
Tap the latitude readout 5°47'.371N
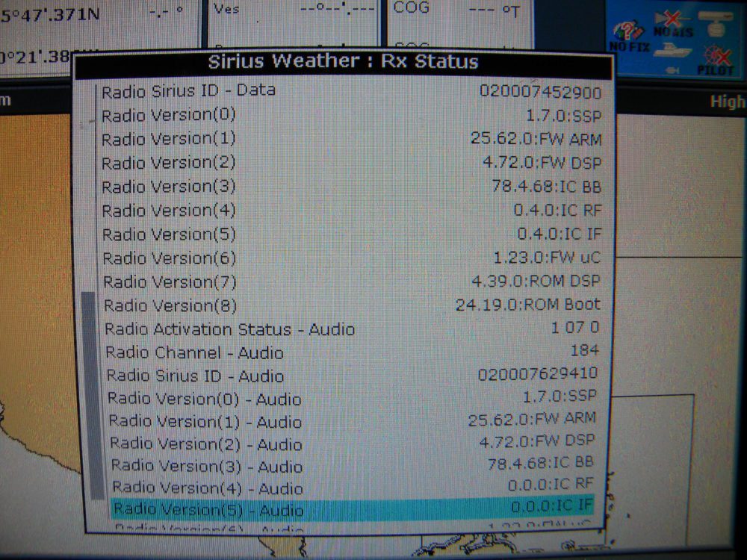[50, 15]
